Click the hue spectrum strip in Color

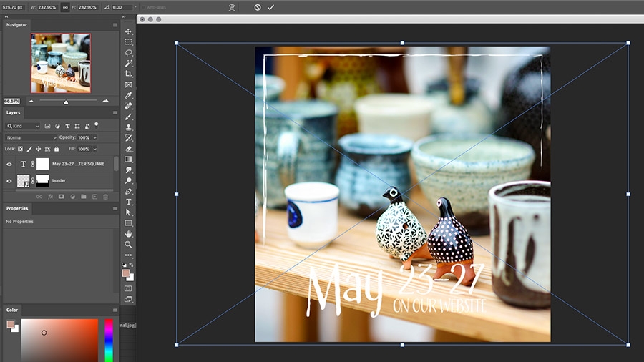(x=109, y=341)
